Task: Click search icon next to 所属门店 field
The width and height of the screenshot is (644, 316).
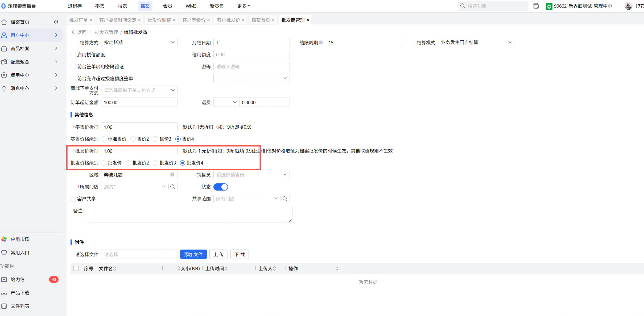Action: pos(172,187)
